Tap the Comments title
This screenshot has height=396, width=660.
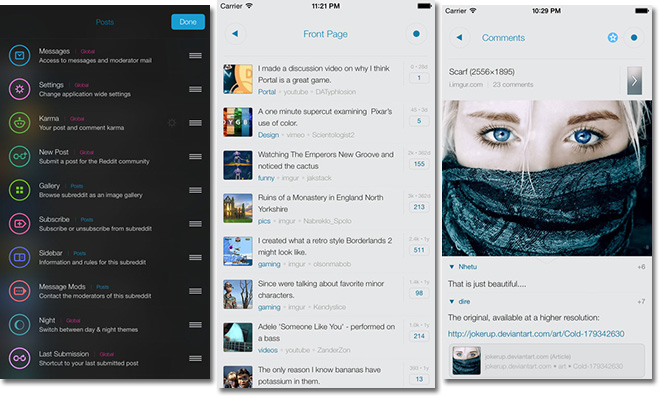point(503,38)
